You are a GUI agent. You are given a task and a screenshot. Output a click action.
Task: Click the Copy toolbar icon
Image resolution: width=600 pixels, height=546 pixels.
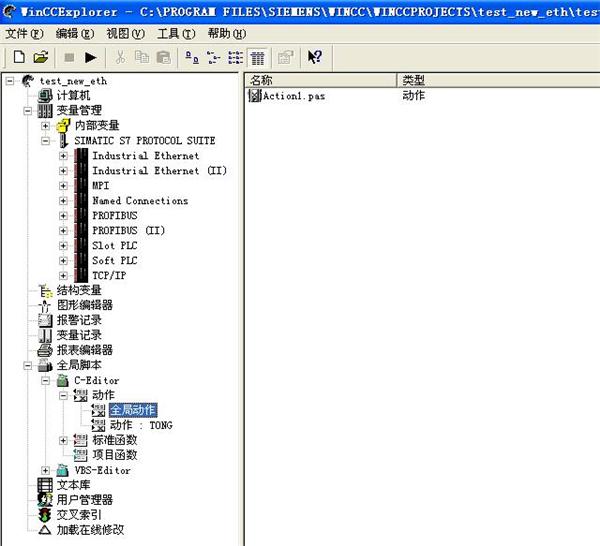coord(142,57)
